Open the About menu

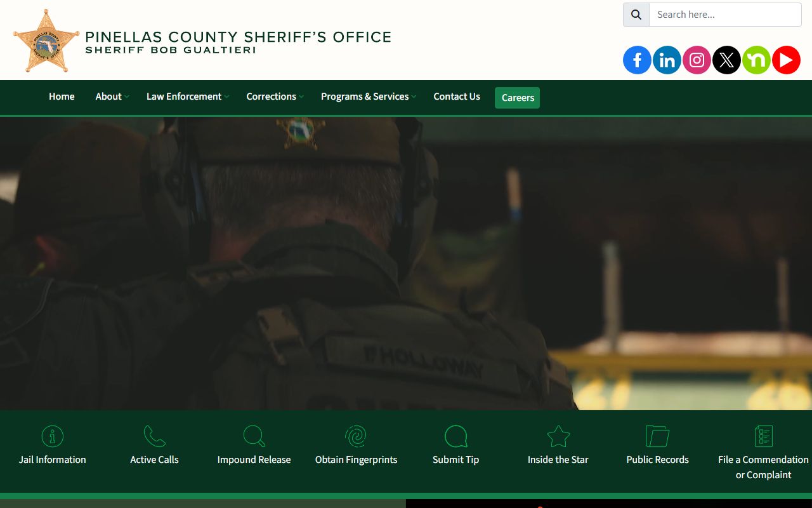point(108,97)
